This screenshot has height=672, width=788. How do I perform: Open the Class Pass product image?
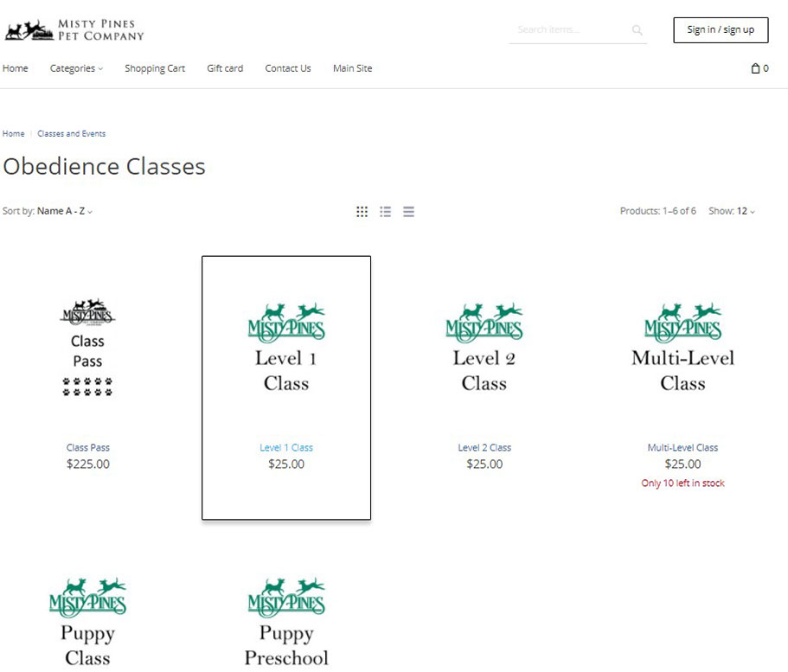pyautogui.click(x=87, y=349)
